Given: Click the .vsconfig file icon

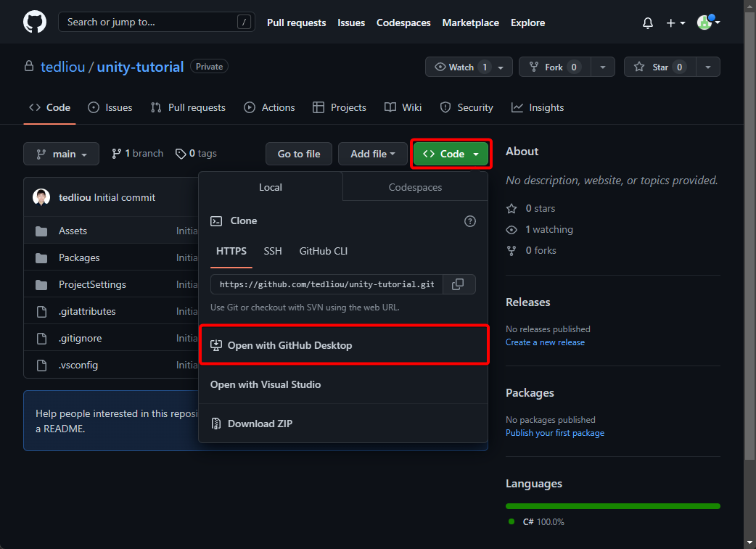Looking at the screenshot, I should (42, 366).
